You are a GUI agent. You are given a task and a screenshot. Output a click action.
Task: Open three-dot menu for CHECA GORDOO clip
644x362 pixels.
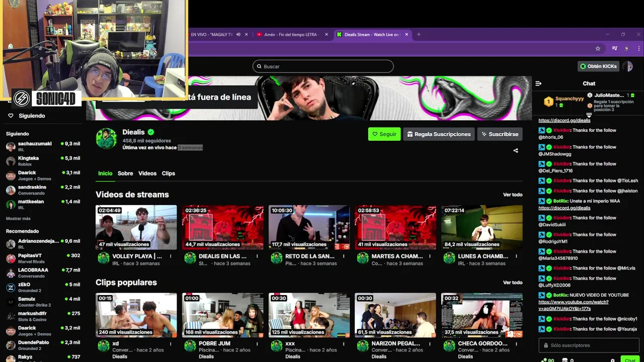tap(516, 344)
